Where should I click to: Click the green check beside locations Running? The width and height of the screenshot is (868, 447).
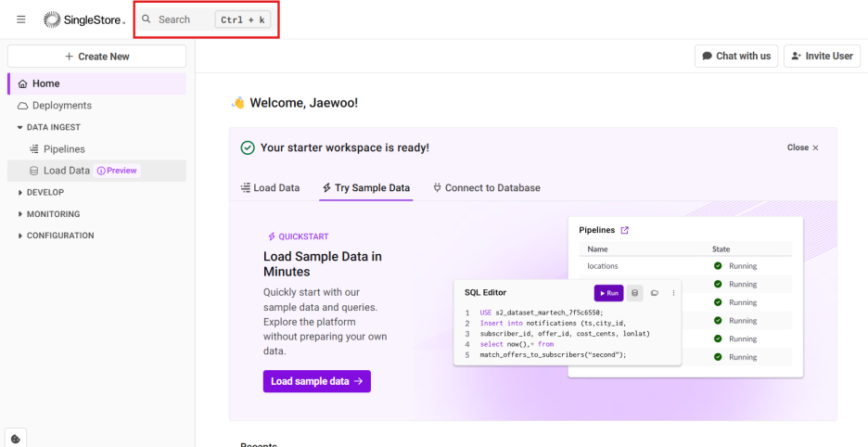pos(718,266)
